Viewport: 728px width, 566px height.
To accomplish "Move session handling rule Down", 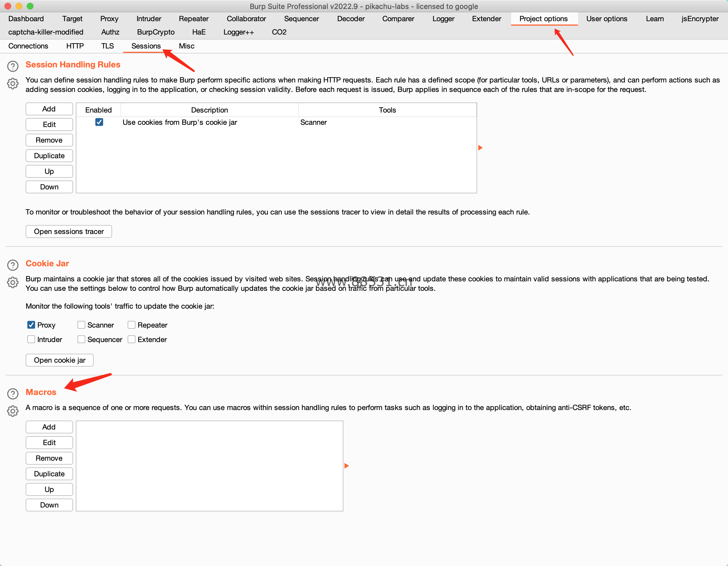I will (x=49, y=187).
